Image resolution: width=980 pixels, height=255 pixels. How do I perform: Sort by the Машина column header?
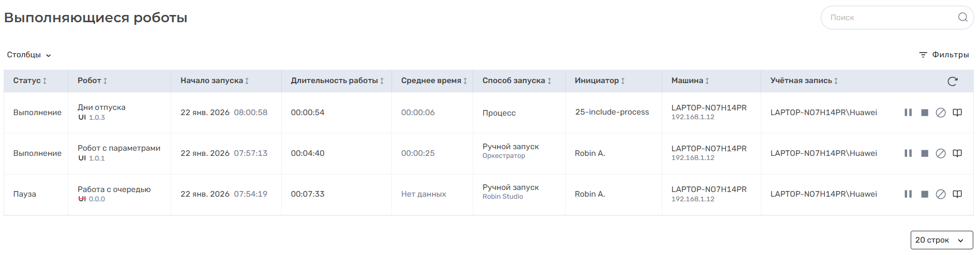click(x=690, y=81)
